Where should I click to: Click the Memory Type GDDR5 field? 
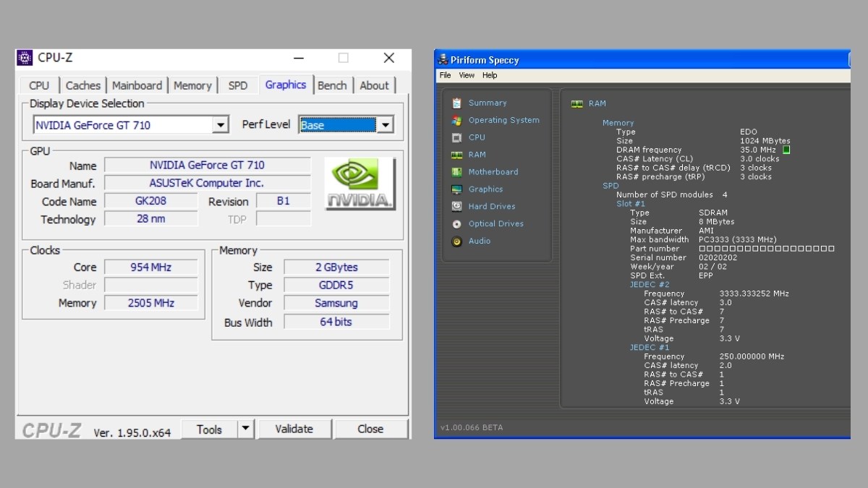click(x=336, y=285)
